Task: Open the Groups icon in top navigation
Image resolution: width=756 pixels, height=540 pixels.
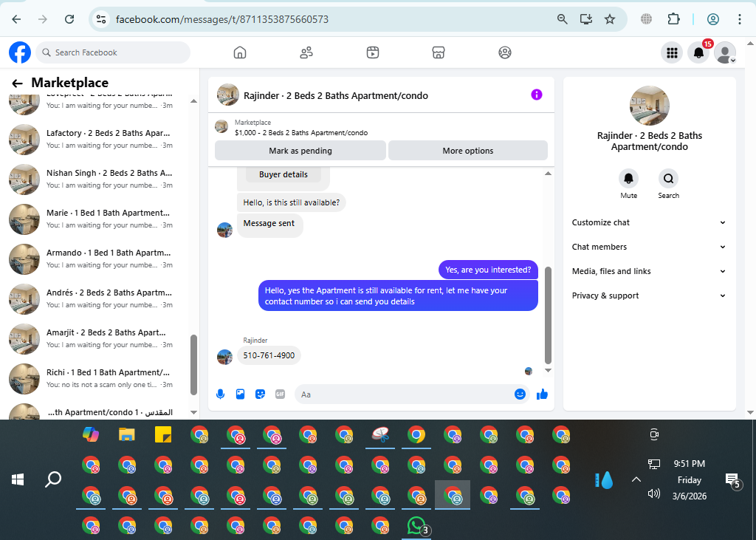Action: 505,52
